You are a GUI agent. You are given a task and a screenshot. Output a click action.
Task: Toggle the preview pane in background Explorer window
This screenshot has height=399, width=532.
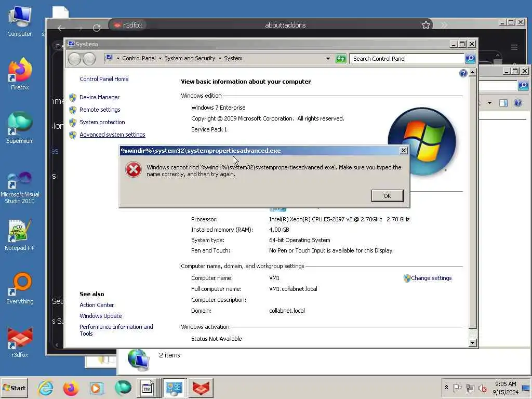[503, 103]
